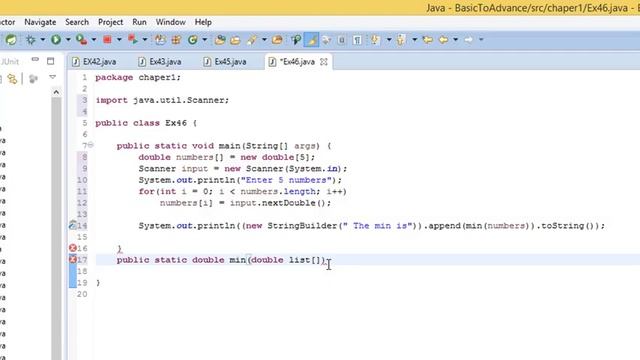Click the External Tools run icon
The image size is (640, 360).
tap(133, 40)
